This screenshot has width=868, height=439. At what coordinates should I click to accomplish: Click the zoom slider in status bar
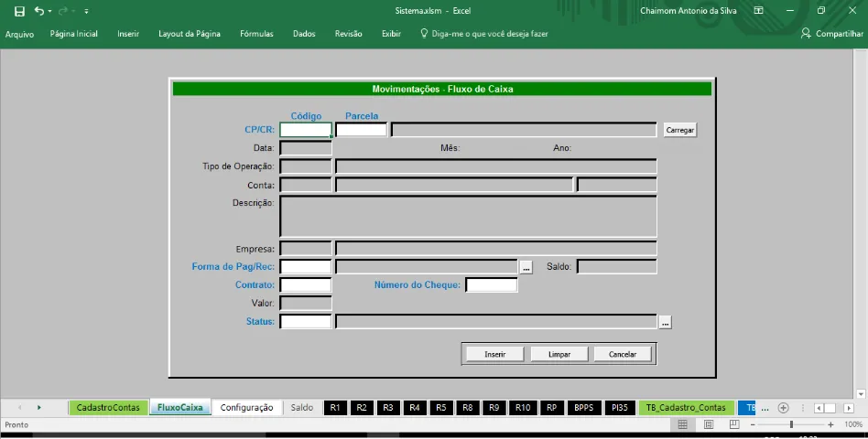[x=791, y=425]
